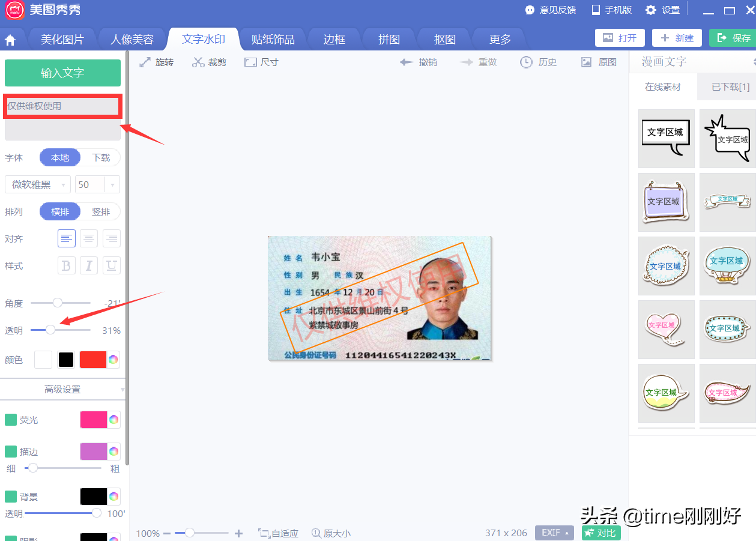Open 设置 settings gear
The height and width of the screenshot is (541, 756).
point(662,10)
